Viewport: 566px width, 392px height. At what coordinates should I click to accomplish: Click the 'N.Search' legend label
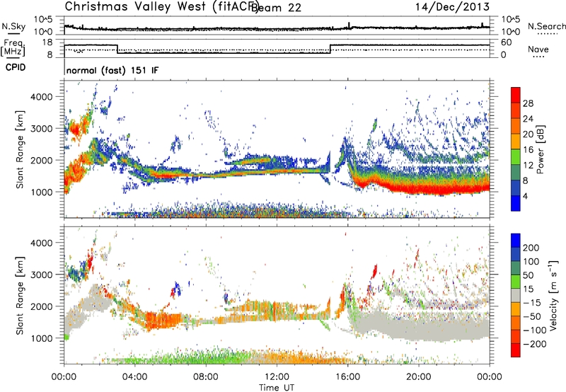[x=547, y=26]
